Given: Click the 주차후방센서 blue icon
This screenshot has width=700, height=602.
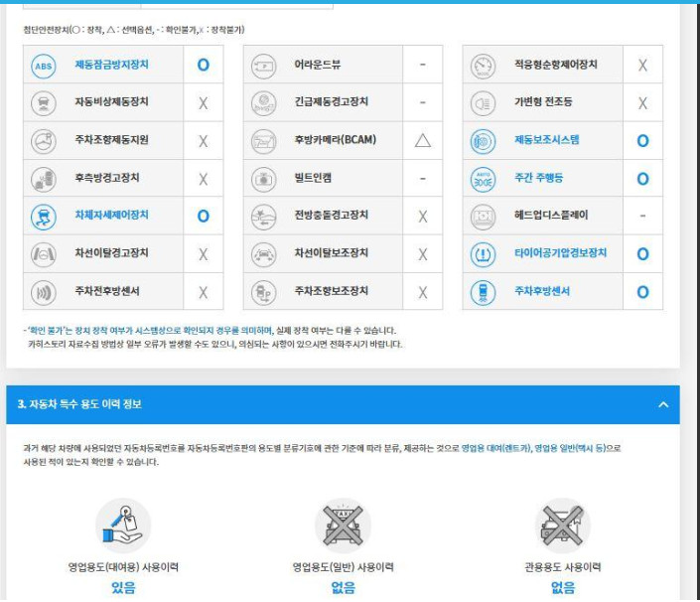Looking at the screenshot, I should coord(483,292).
